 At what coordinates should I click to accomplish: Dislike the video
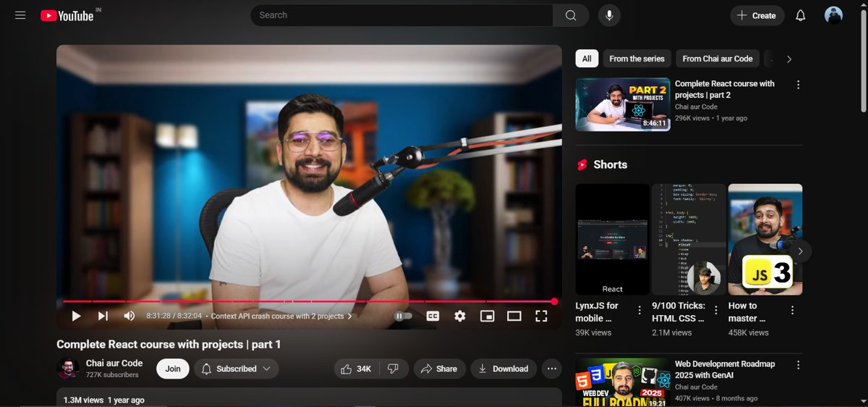tap(393, 369)
